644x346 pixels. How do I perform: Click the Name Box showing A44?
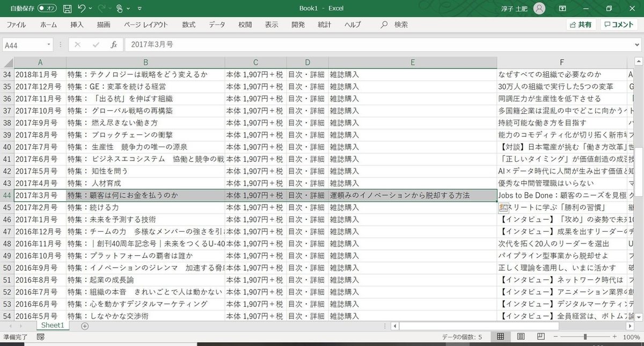click(24, 45)
